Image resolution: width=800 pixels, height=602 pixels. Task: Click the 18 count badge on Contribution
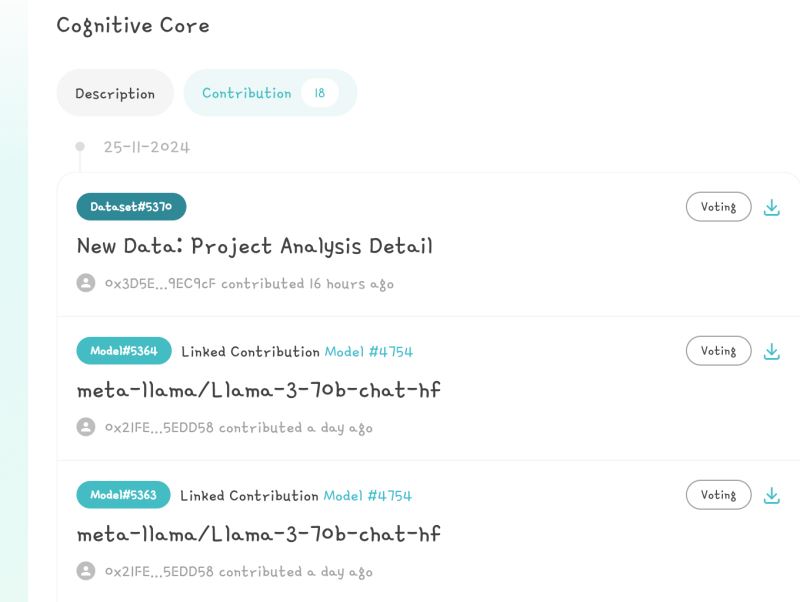click(x=320, y=93)
